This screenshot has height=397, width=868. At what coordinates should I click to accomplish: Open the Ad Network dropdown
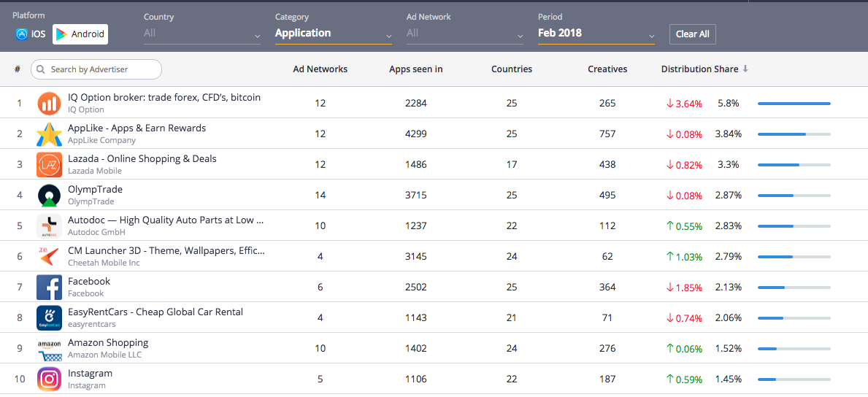pyautogui.click(x=465, y=34)
